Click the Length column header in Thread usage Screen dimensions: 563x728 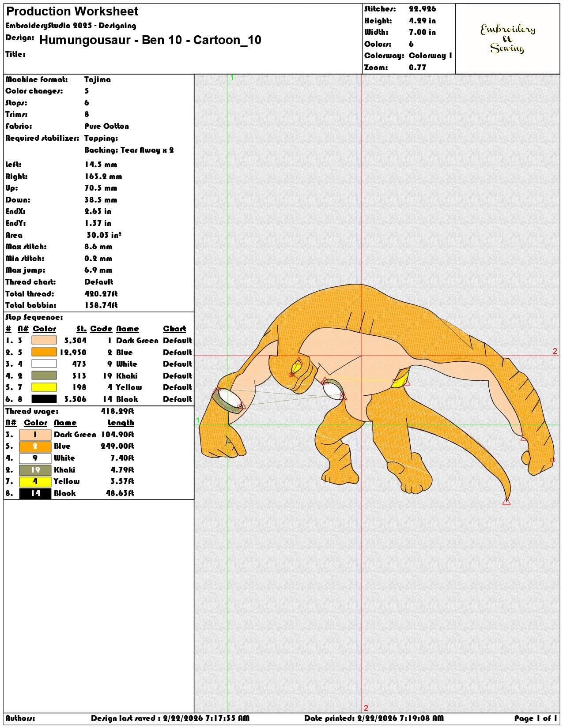coord(121,423)
